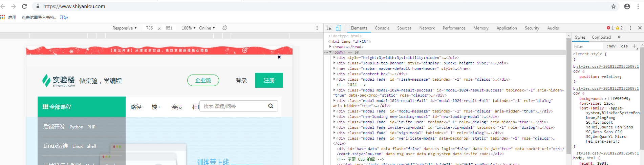Image resolution: width=644 pixels, height=165 pixels.
Task: Activate the inspect element picker
Action: tap(329, 28)
